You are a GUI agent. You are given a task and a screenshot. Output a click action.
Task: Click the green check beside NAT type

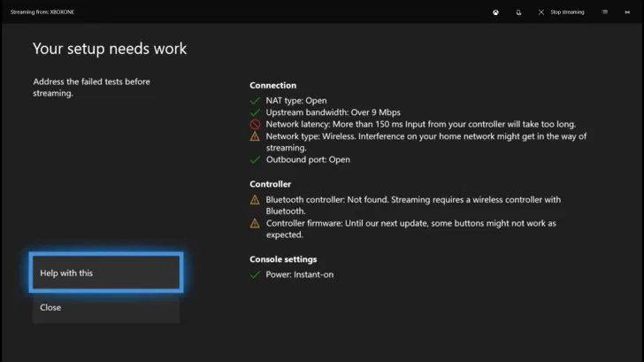click(255, 101)
